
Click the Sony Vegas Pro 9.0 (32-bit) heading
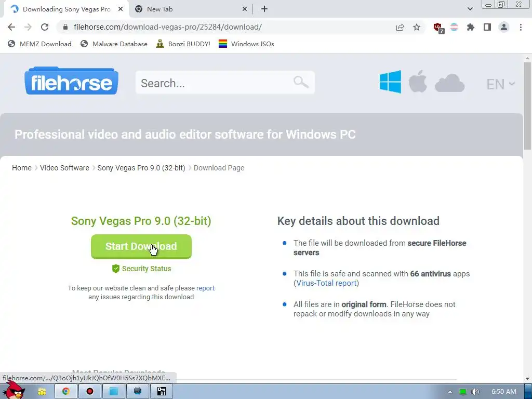(141, 221)
